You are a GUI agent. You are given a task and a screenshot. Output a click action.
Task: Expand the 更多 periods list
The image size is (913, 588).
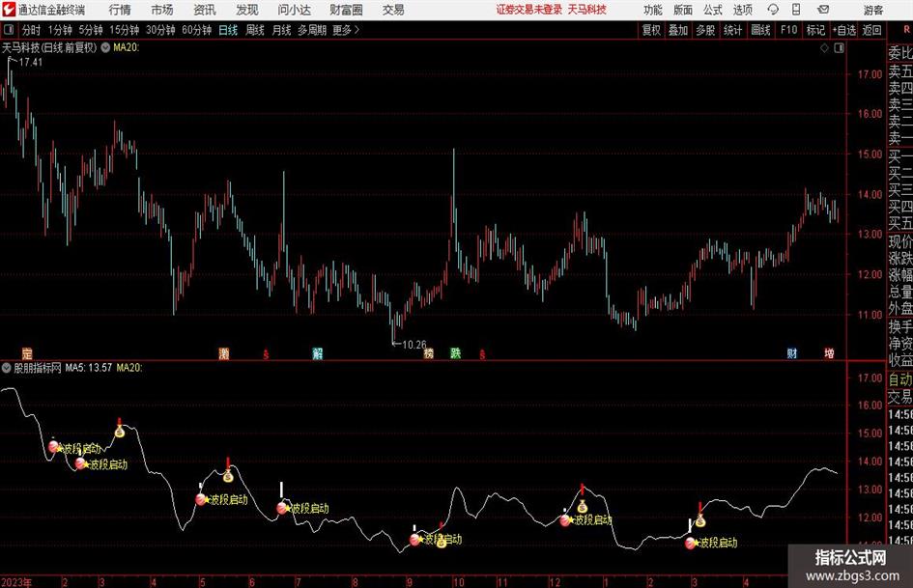pos(346,30)
